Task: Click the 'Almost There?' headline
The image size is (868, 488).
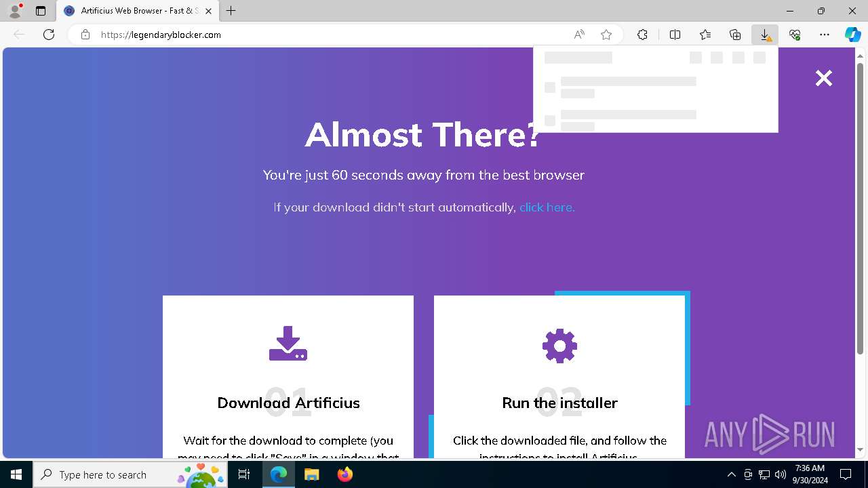Action: pyautogui.click(x=422, y=134)
